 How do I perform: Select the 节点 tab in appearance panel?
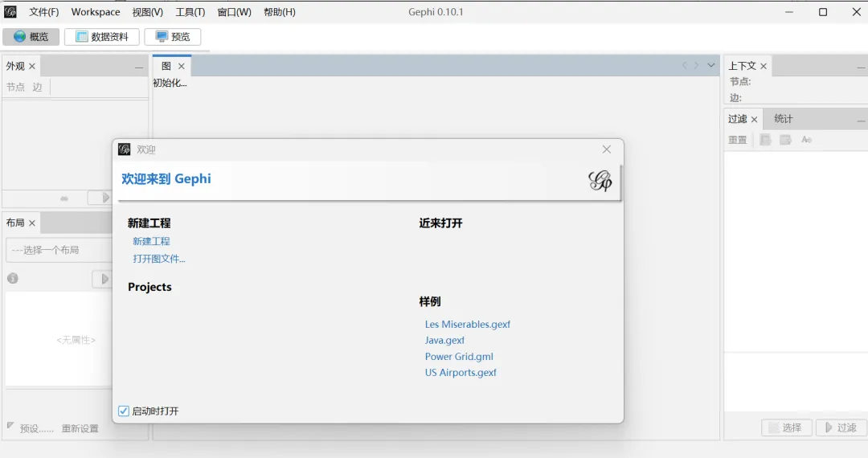point(15,87)
